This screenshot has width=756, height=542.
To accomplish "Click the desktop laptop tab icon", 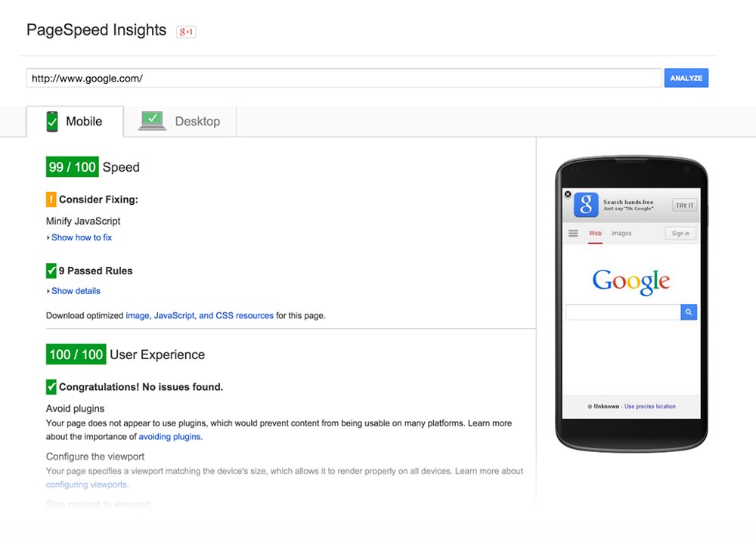I will pyautogui.click(x=152, y=121).
